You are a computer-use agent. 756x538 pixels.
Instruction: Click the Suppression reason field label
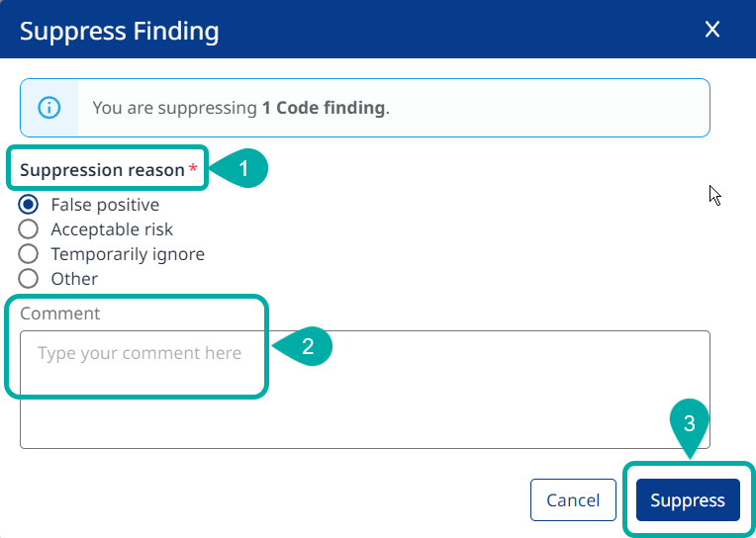pyautogui.click(x=102, y=170)
